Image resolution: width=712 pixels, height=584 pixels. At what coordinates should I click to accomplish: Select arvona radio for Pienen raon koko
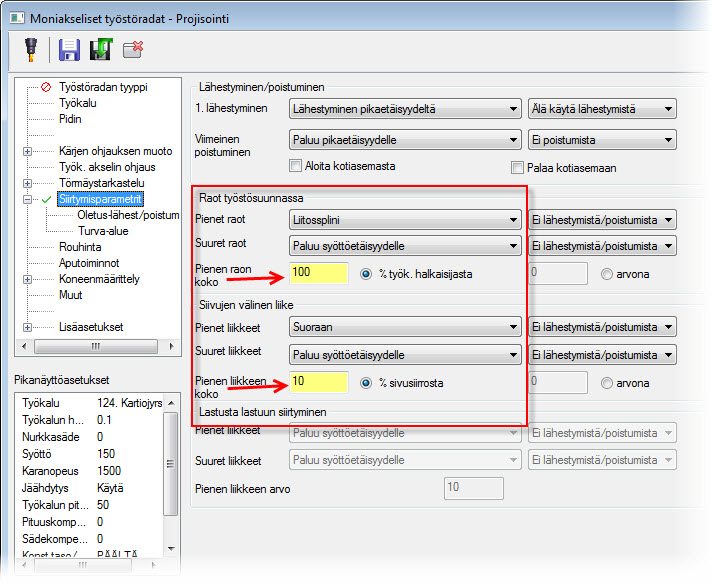coord(606,274)
